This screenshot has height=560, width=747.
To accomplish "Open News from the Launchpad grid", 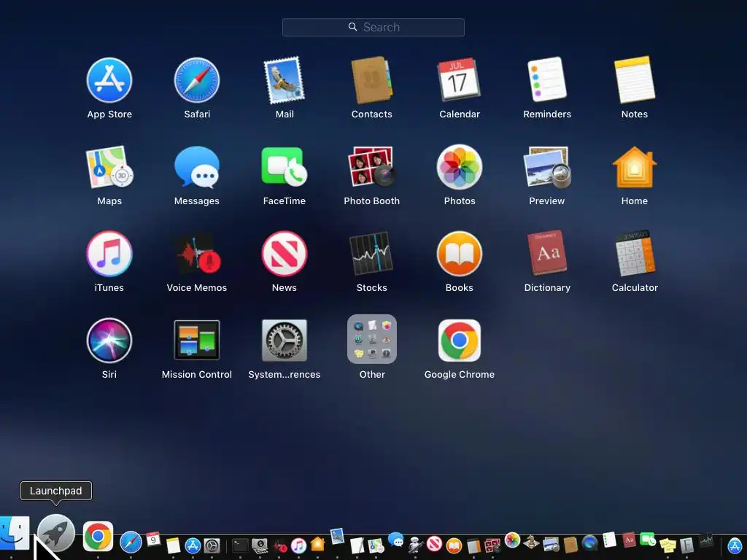I will 285,254.
